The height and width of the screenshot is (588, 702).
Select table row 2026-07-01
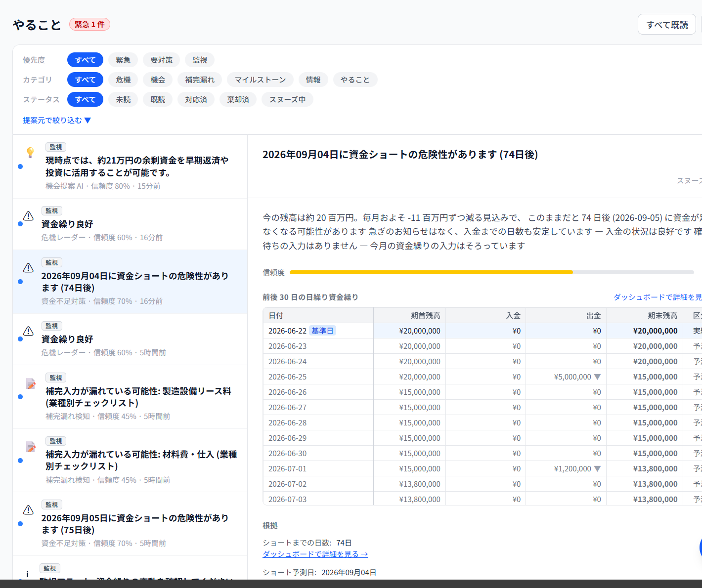pos(483,468)
